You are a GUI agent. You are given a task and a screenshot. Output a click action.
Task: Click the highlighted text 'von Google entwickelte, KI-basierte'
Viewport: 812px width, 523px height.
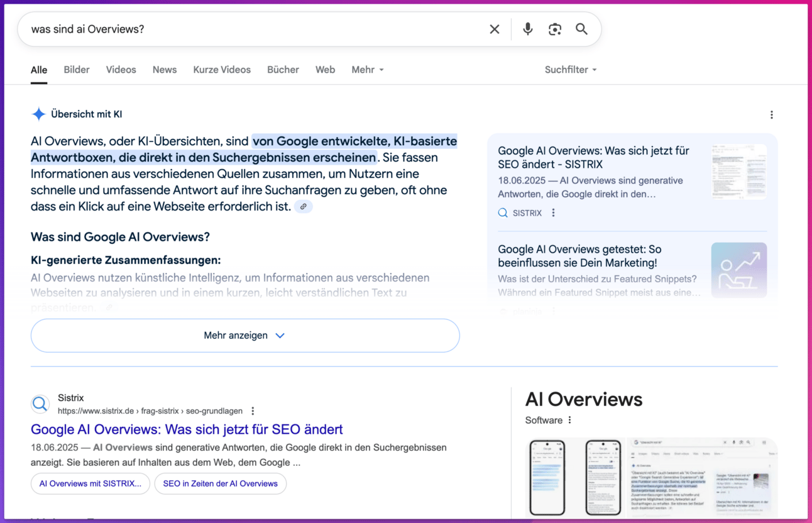click(x=354, y=141)
